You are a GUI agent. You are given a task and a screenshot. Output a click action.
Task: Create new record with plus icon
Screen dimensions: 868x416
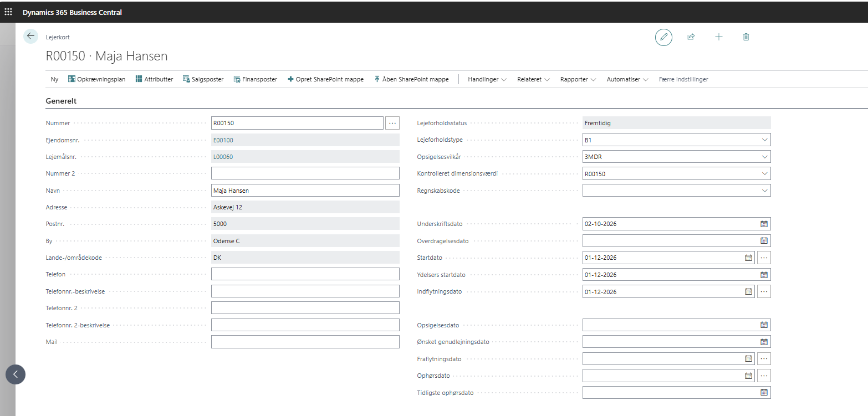(x=719, y=37)
